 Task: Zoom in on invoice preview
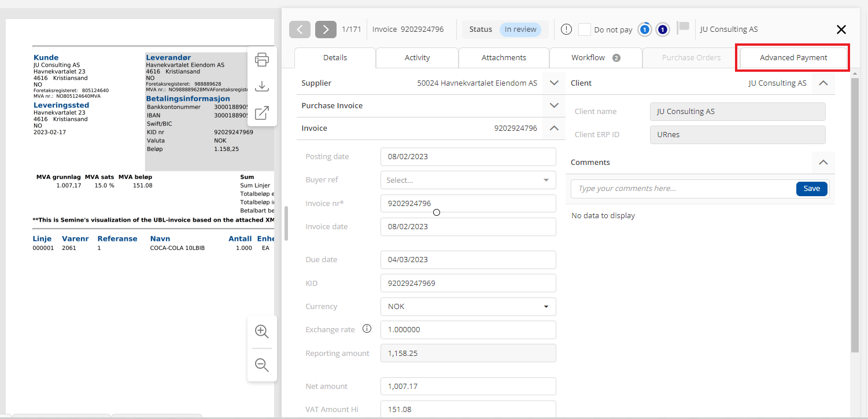tap(262, 332)
